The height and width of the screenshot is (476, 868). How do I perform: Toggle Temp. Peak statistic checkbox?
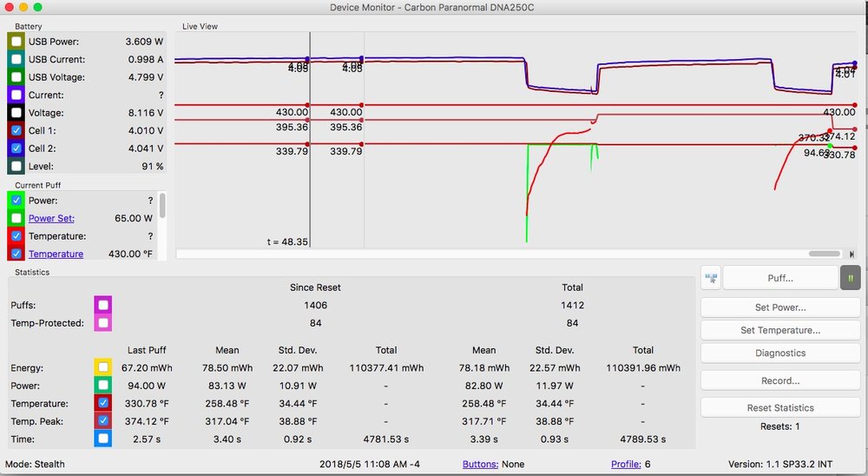click(x=103, y=421)
